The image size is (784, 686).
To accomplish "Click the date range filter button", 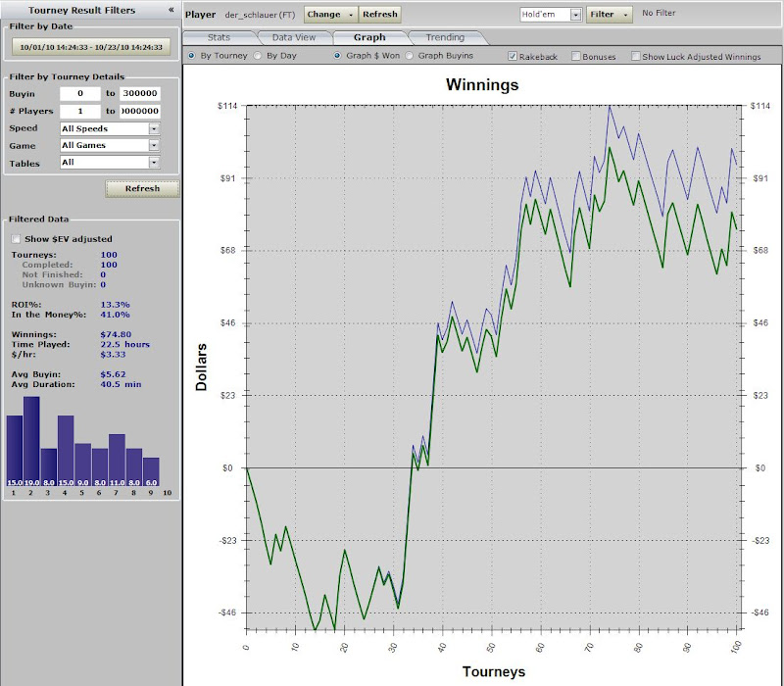I will pos(91,46).
